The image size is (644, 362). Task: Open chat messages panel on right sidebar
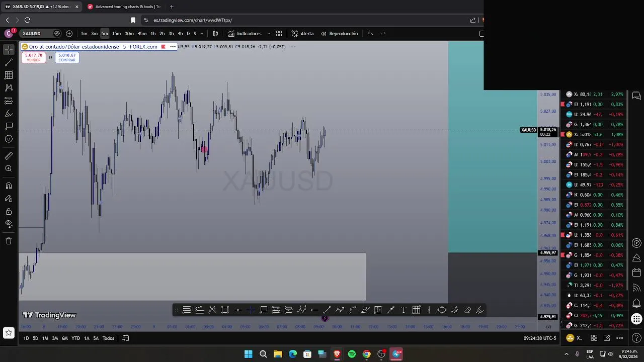pos(636,96)
